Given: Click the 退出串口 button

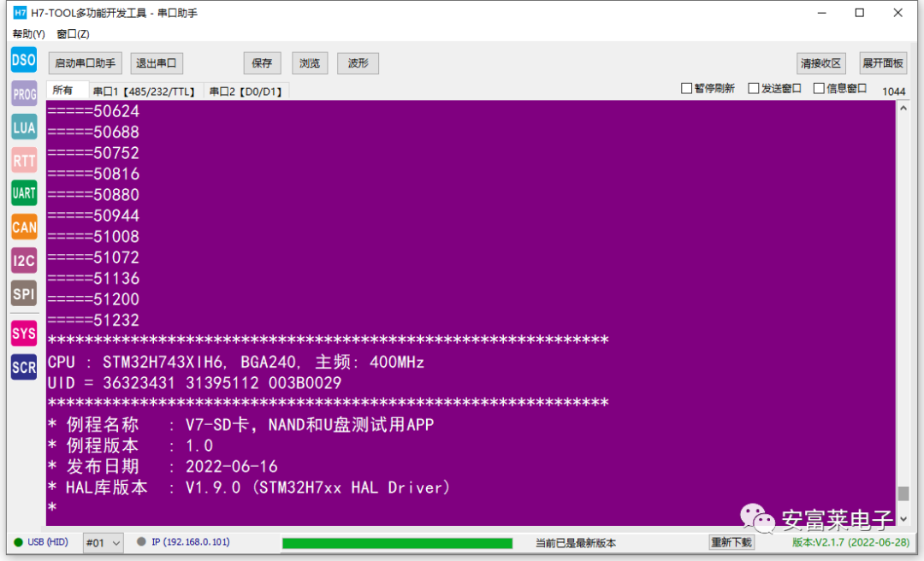Looking at the screenshot, I should (x=157, y=63).
